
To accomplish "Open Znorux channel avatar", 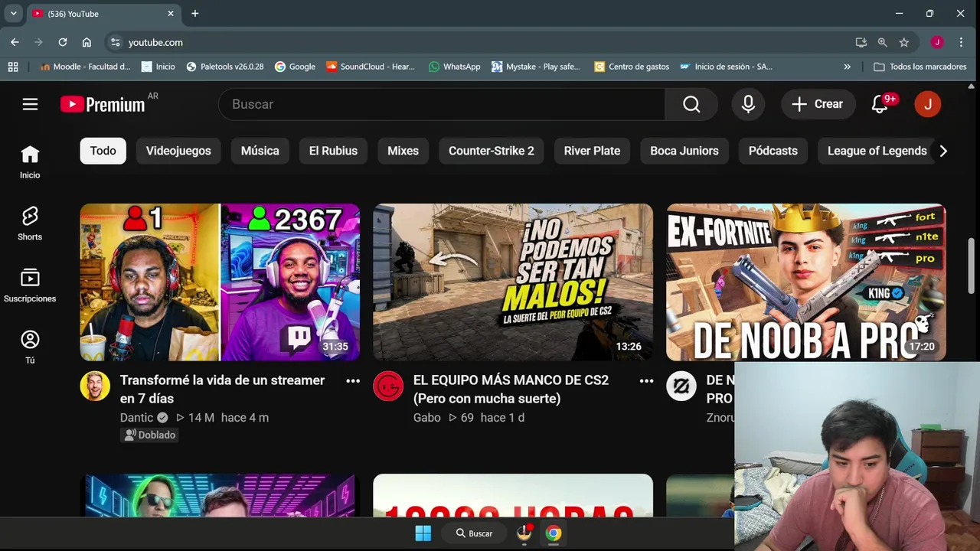I will click(681, 386).
